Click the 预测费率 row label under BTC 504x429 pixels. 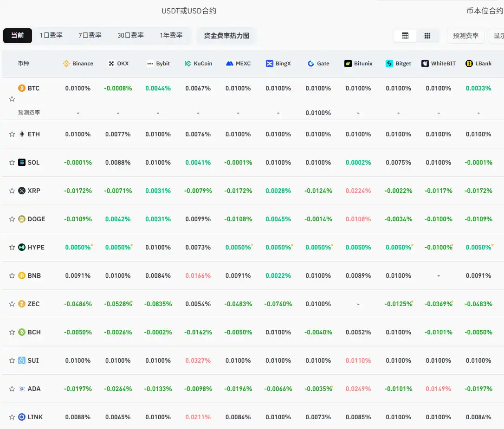coord(29,112)
